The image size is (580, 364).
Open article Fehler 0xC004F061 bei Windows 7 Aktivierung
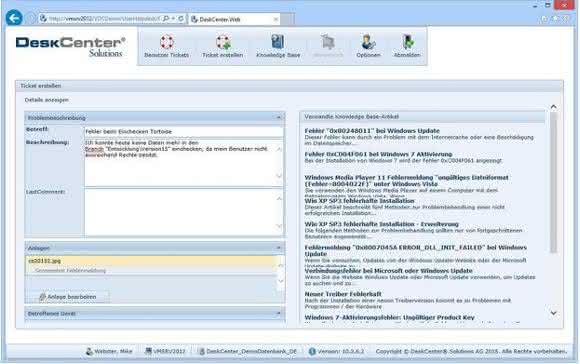pos(378,154)
